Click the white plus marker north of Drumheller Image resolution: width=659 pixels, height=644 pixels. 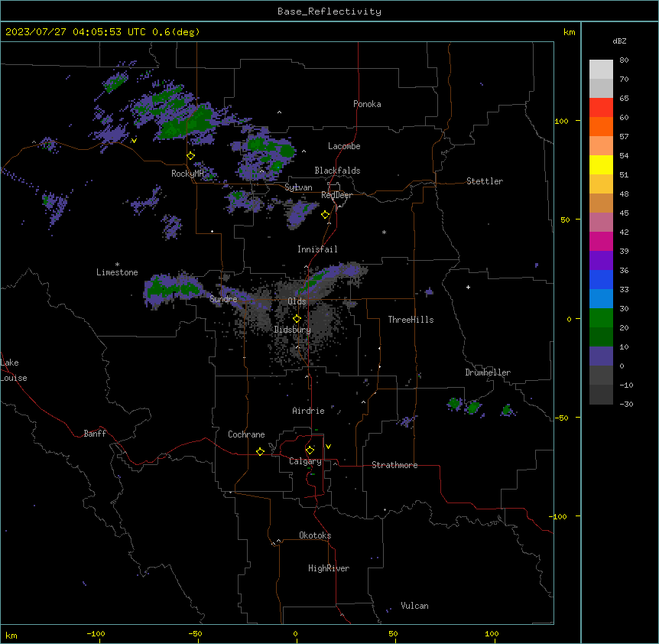468,287
